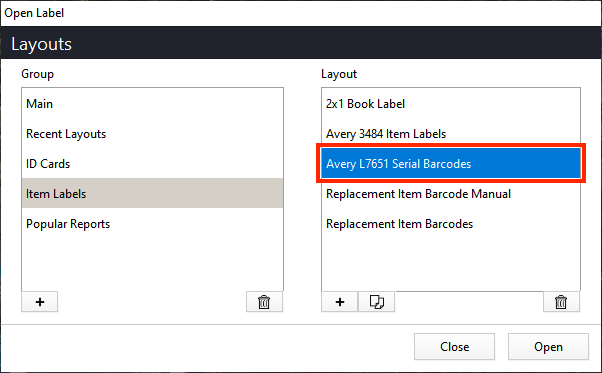Open the Popular Reports group
The height and width of the screenshot is (373, 602).
152,223
